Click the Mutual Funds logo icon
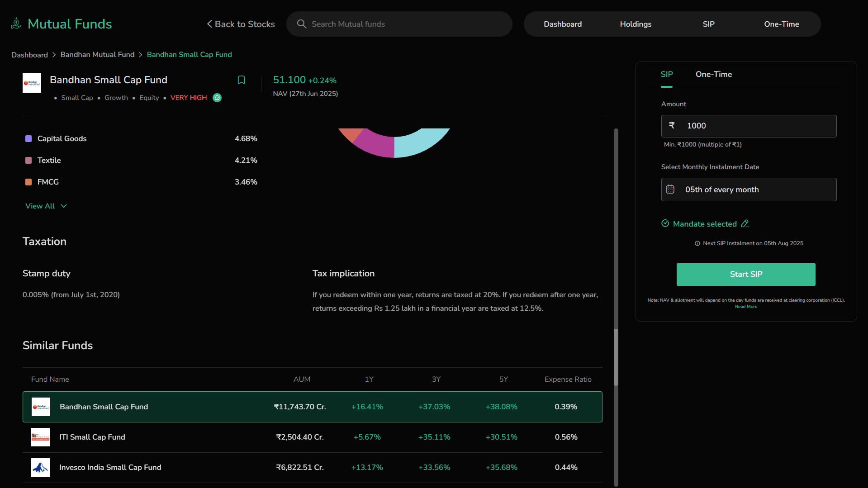Viewport: 868px width, 488px height. coord(16,24)
